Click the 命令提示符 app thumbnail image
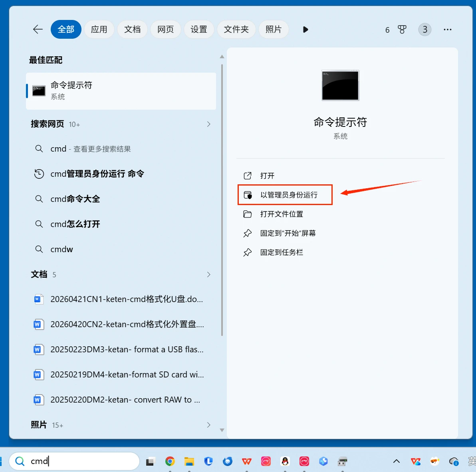Viewport: 476px width, 472px height. 340,85
